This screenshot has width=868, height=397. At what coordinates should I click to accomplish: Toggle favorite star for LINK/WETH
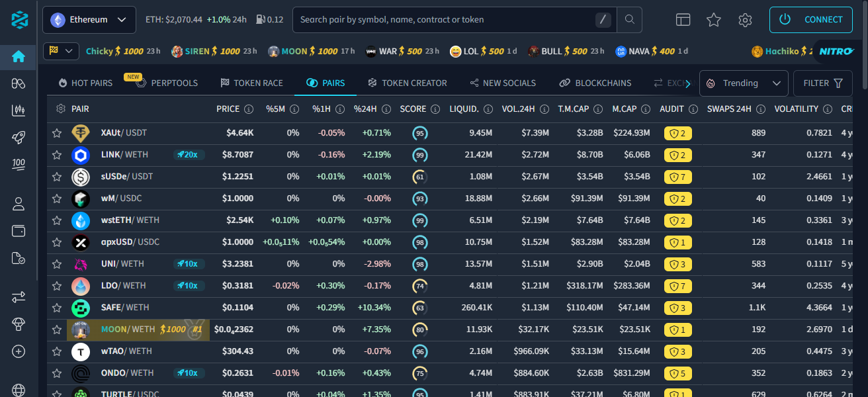tap(58, 155)
